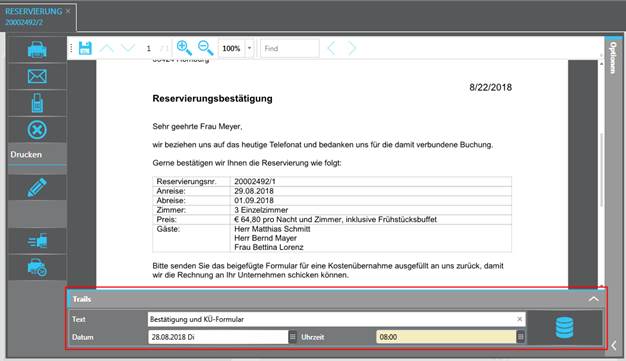Clear the Trails text with X
This screenshot has height=361, width=626.
click(519, 319)
